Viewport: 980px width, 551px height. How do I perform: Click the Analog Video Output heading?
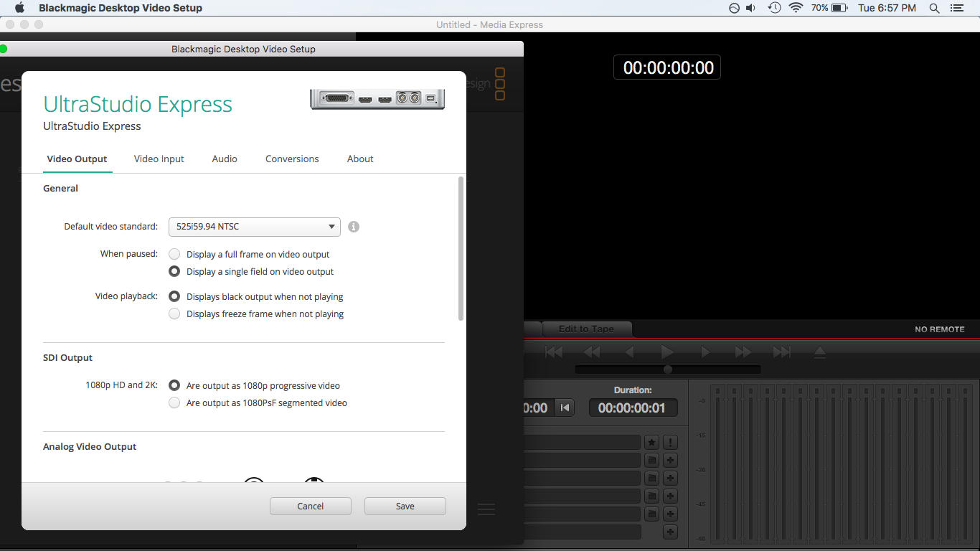tap(90, 446)
